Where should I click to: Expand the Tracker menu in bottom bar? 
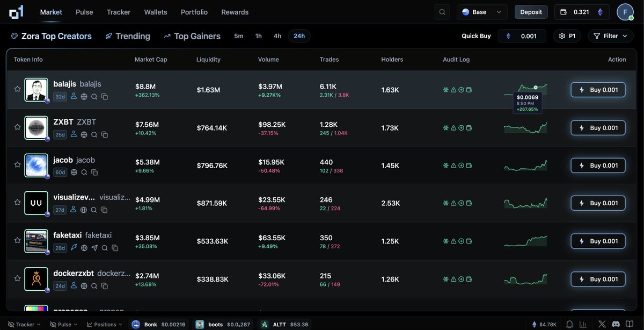(x=25, y=325)
